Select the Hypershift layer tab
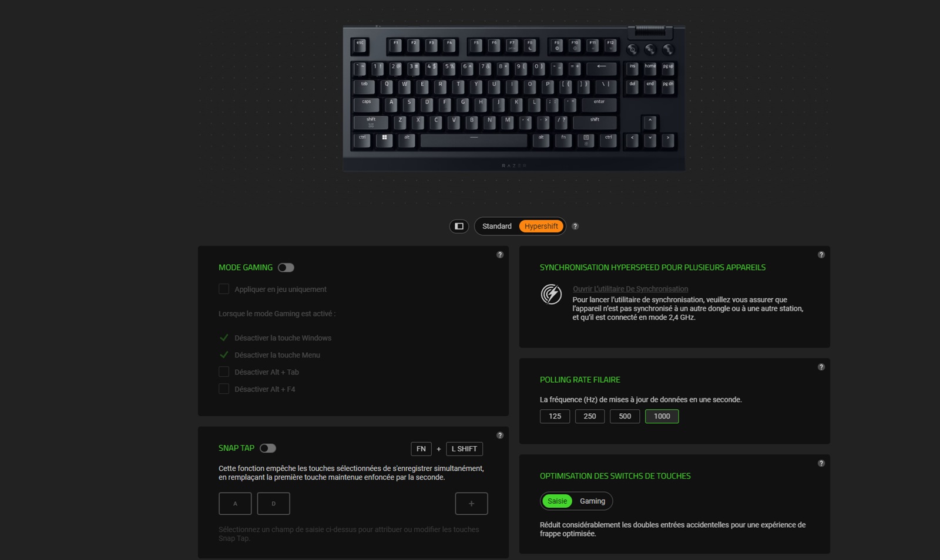Screen dimensions: 940x560 click(x=541, y=226)
